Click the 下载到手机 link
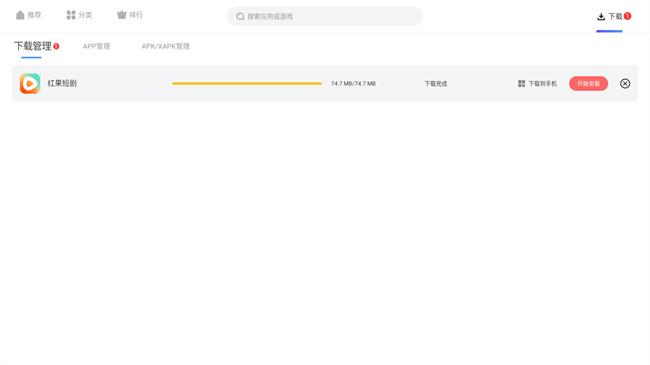Image resolution: width=650 pixels, height=365 pixels. (x=537, y=84)
